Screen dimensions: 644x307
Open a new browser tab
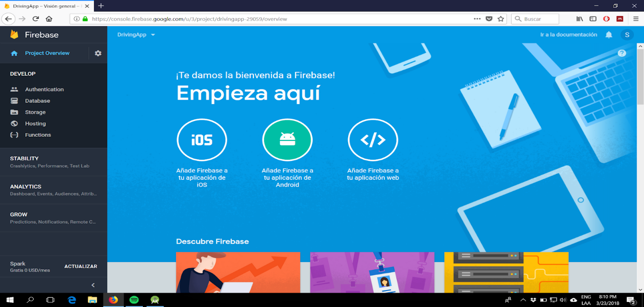point(101,6)
